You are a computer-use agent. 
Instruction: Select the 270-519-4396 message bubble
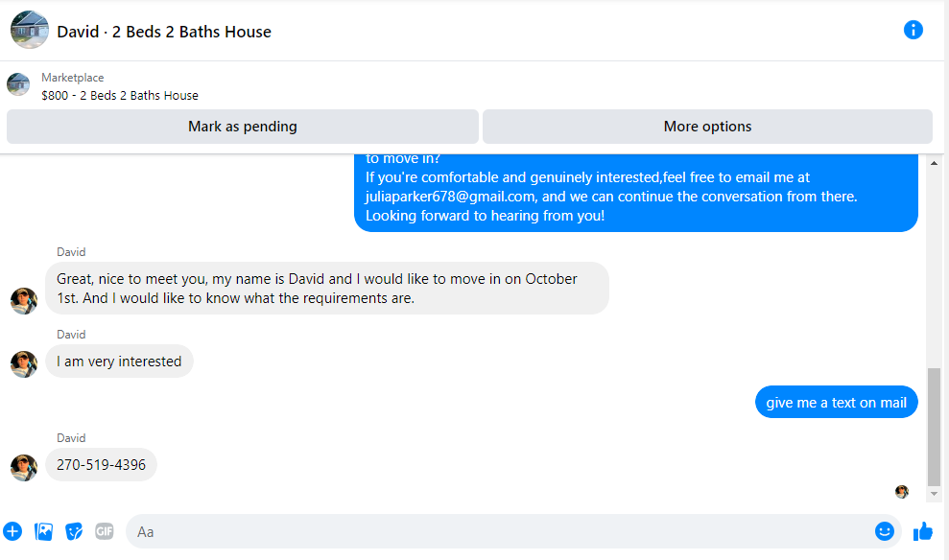101,465
